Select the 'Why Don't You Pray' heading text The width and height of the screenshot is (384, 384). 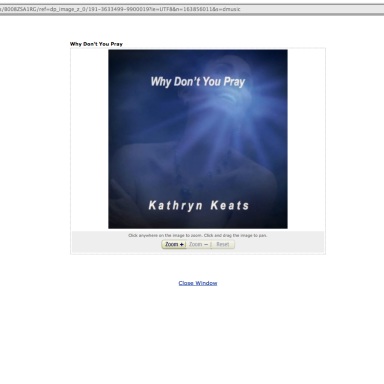tap(96, 44)
